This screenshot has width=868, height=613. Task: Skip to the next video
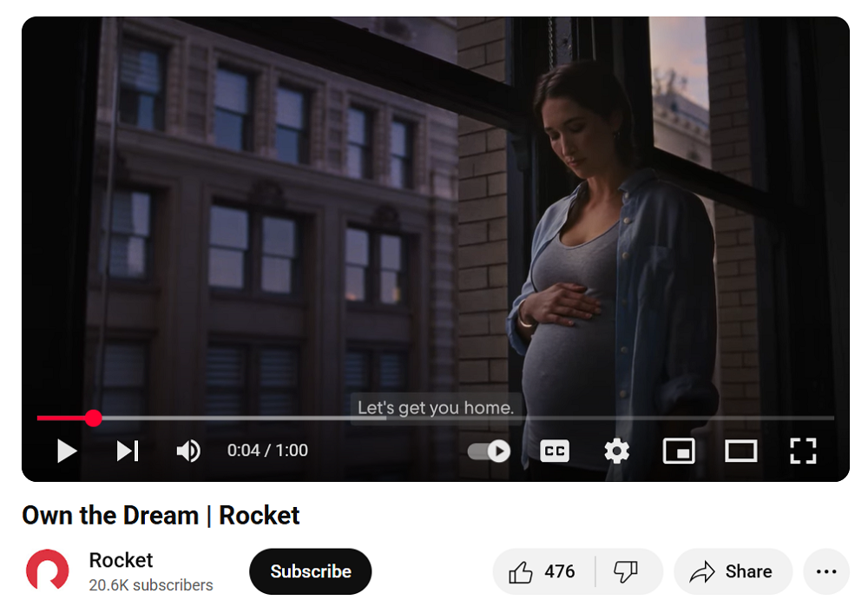[128, 451]
